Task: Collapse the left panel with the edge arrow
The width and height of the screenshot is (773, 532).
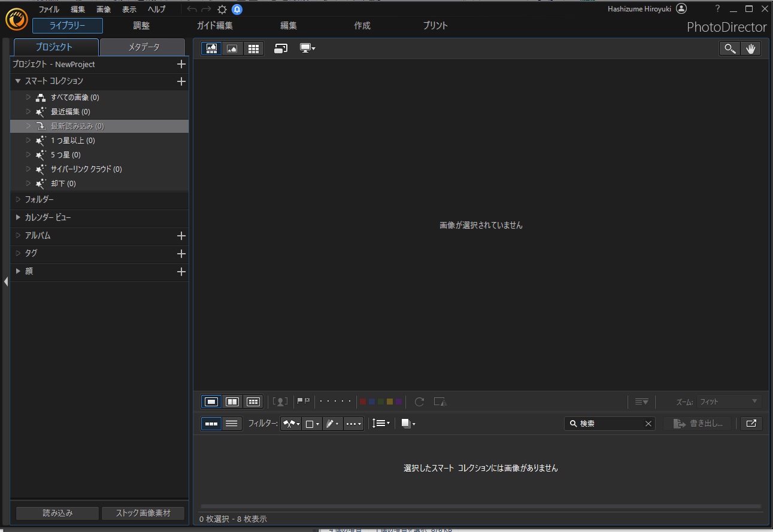Action: coord(5,281)
